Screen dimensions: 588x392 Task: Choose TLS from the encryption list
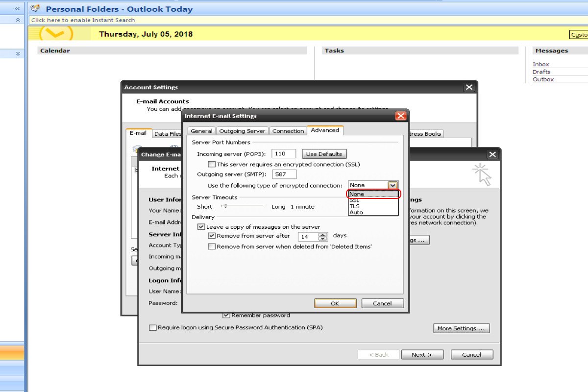point(373,206)
